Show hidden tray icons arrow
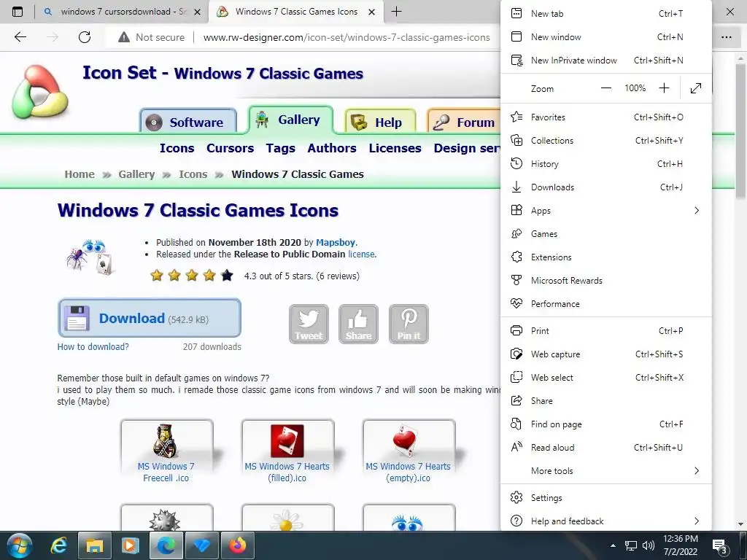 click(613, 545)
